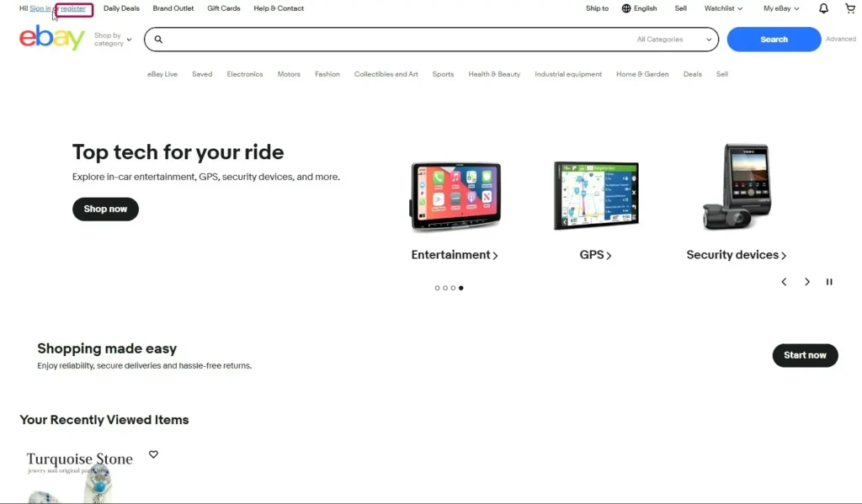Open the Electronics category
This screenshot has width=862, height=504.
(244, 74)
